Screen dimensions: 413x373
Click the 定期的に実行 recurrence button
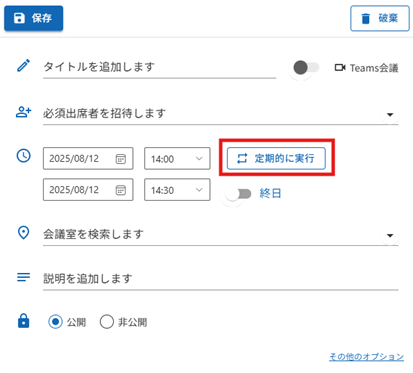[276, 158]
